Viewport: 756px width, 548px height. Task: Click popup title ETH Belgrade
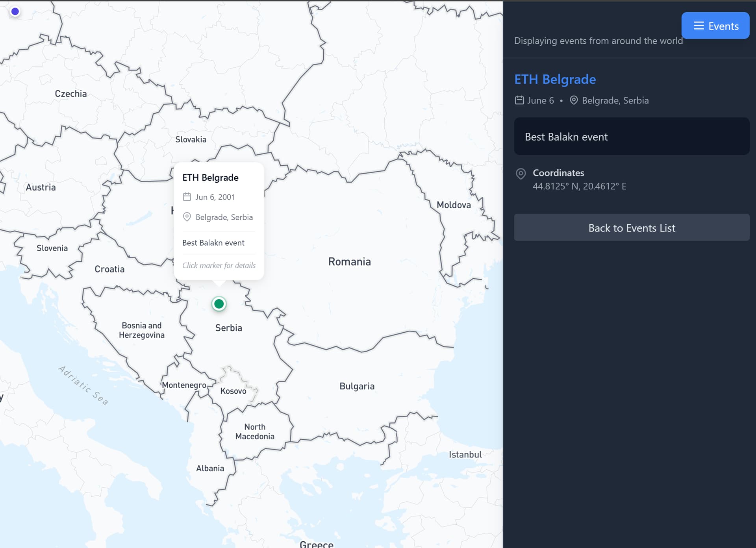coord(210,178)
